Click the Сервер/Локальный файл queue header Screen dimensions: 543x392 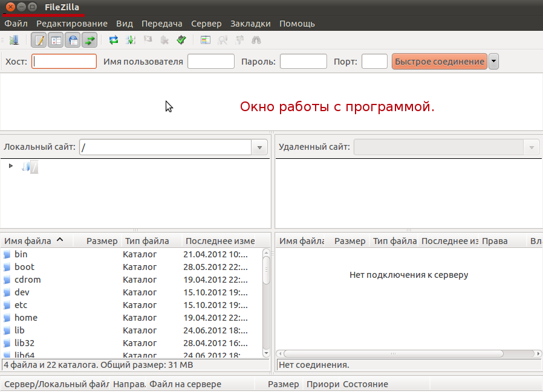pyautogui.click(x=56, y=384)
